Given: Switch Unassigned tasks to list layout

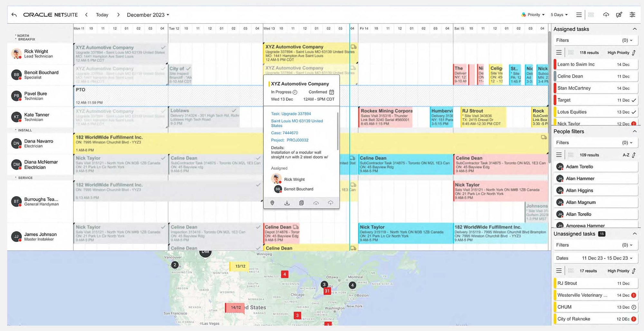Looking at the screenshot, I should tap(559, 271).
